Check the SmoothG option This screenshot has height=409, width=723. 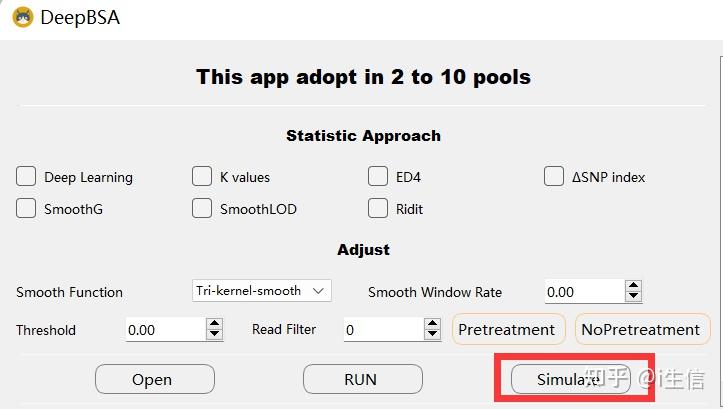tap(26, 209)
